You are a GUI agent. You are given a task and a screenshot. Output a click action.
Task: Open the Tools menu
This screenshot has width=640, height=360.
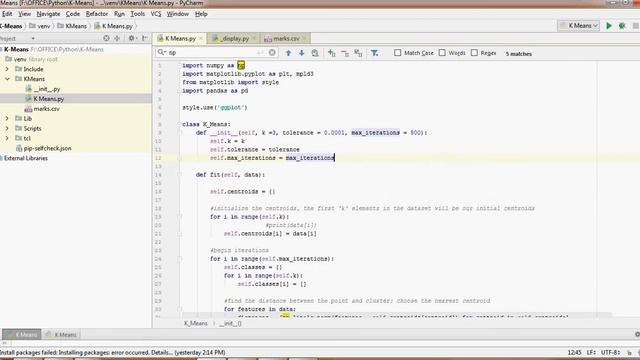[138, 14]
